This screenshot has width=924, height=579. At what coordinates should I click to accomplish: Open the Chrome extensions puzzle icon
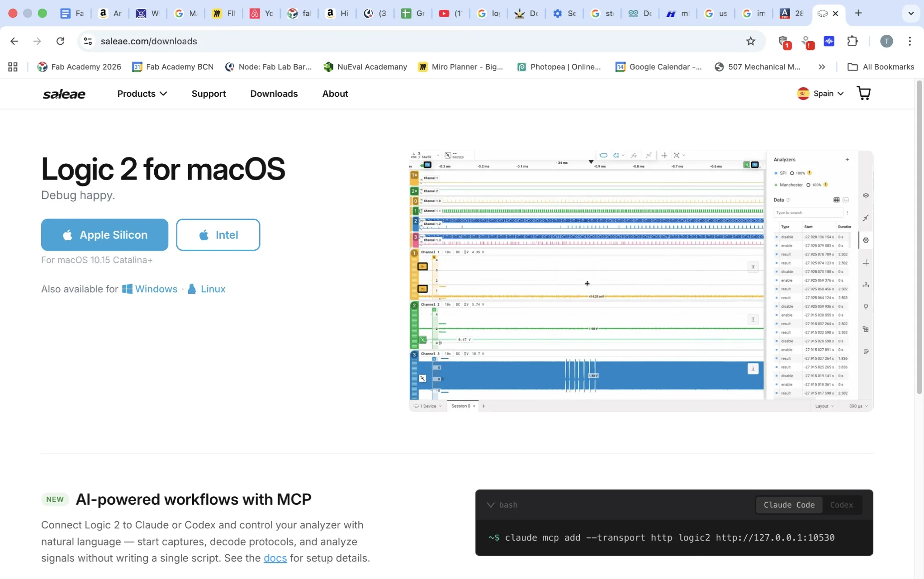pos(852,41)
